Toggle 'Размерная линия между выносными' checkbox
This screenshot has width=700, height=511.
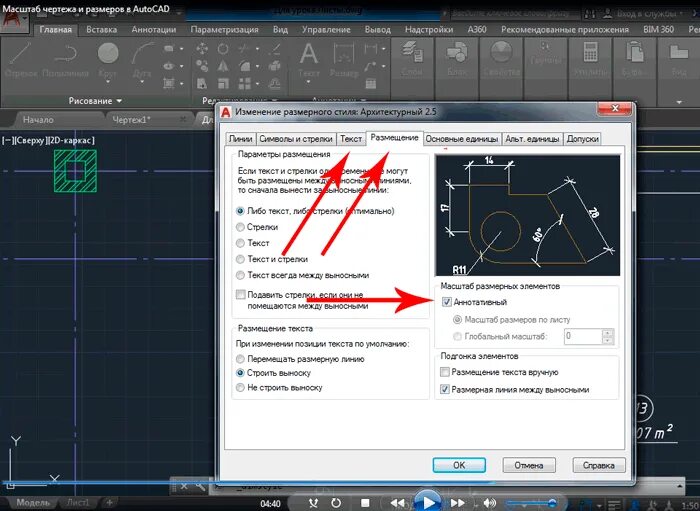[x=445, y=390]
